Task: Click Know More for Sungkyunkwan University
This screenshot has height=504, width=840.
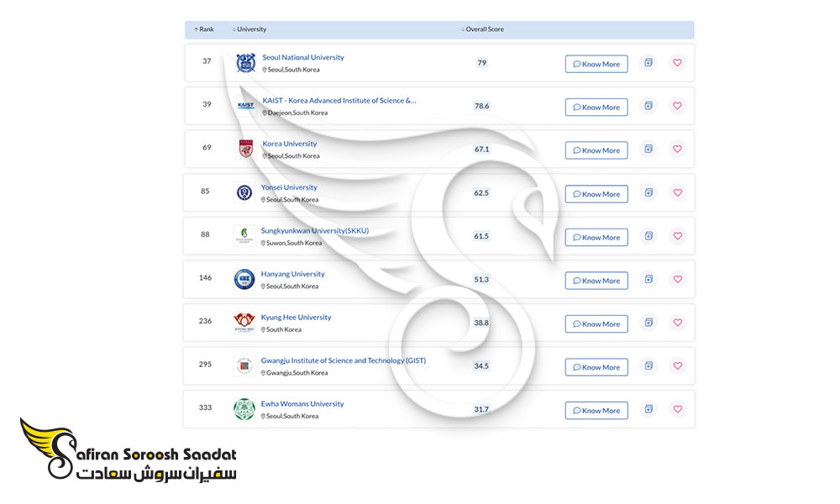Action: pyautogui.click(x=596, y=237)
